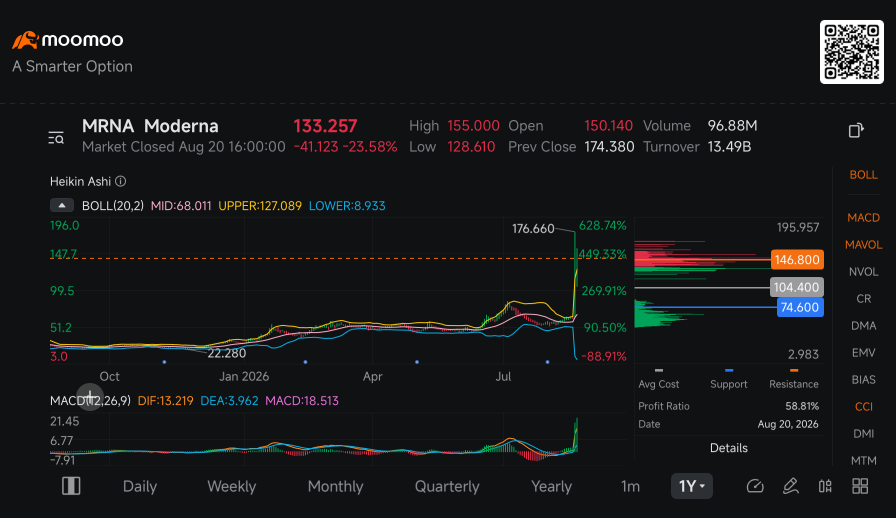Switch to Monthly chart period
This screenshot has width=896, height=518.
tap(335, 487)
